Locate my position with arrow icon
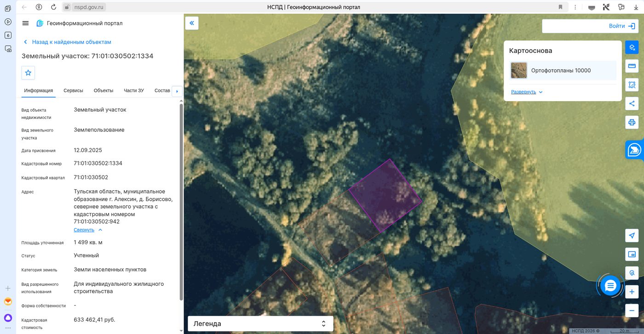Viewport: 644px width, 334px height. click(x=632, y=236)
